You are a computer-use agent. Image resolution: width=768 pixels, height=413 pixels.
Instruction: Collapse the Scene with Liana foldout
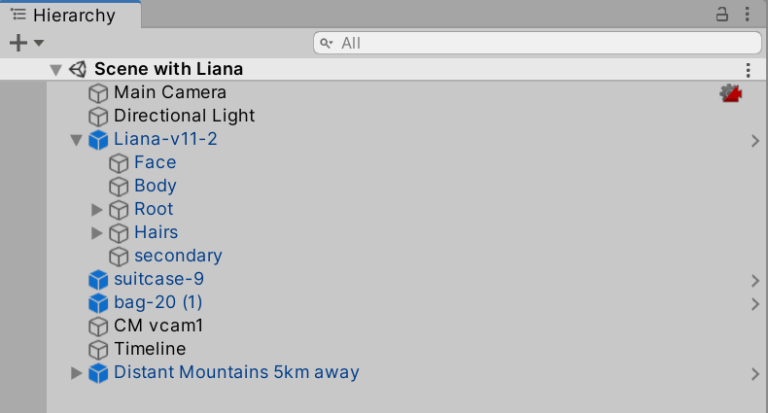click(56, 69)
